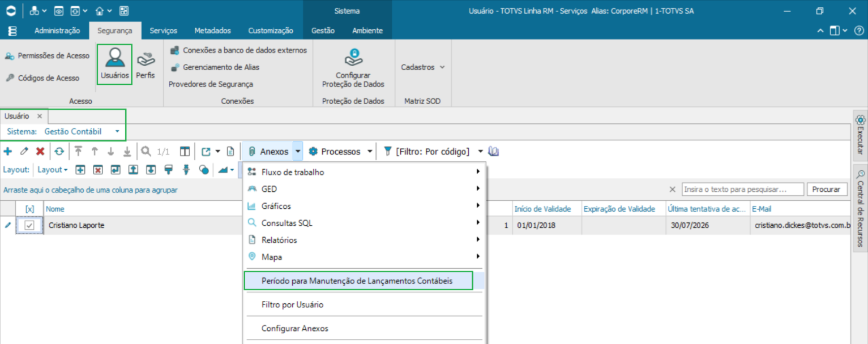The width and height of the screenshot is (868, 344).
Task: Open the Mapa submenu
Action: coord(364,257)
